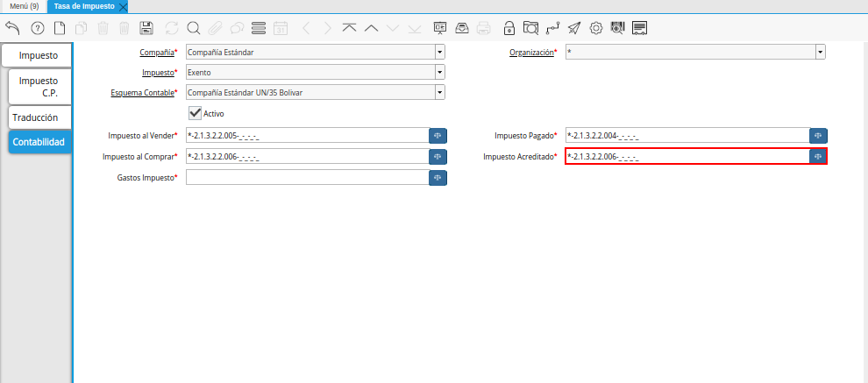Screen dimensions: 868x383
Task: Click the Print printer icon
Action: 483,28
